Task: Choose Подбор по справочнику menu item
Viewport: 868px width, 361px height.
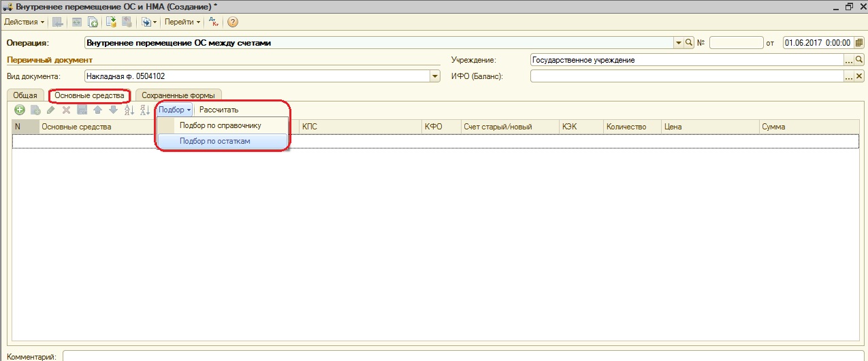Action: click(220, 125)
